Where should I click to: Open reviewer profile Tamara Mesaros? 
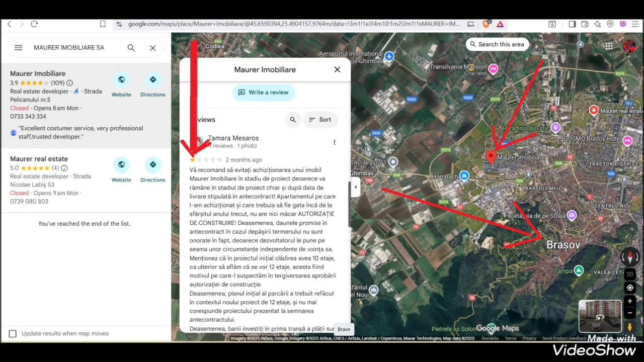233,138
